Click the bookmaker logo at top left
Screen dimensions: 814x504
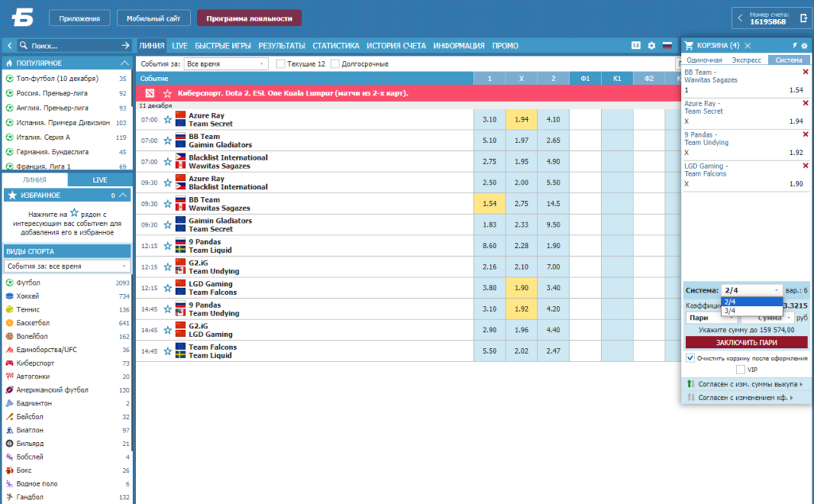point(22,18)
